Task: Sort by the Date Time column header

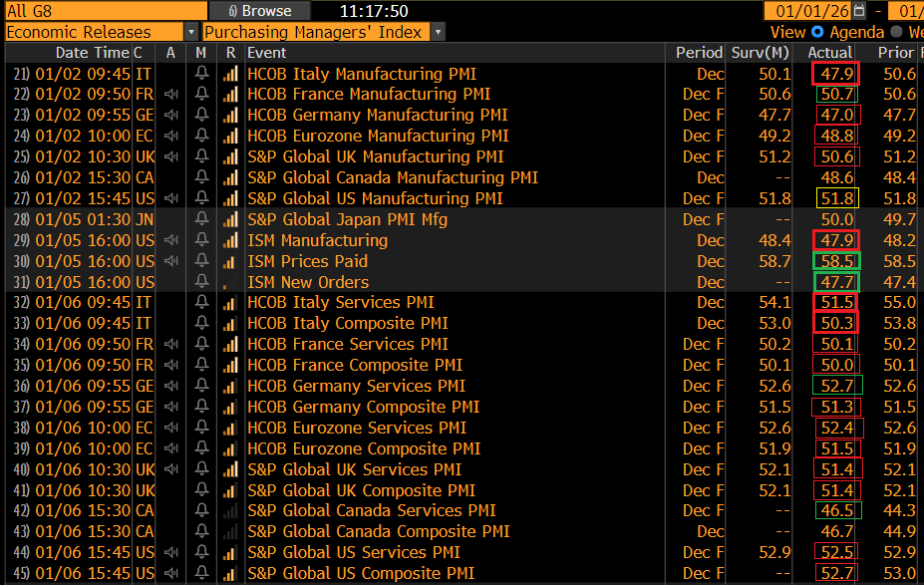Action: click(92, 53)
